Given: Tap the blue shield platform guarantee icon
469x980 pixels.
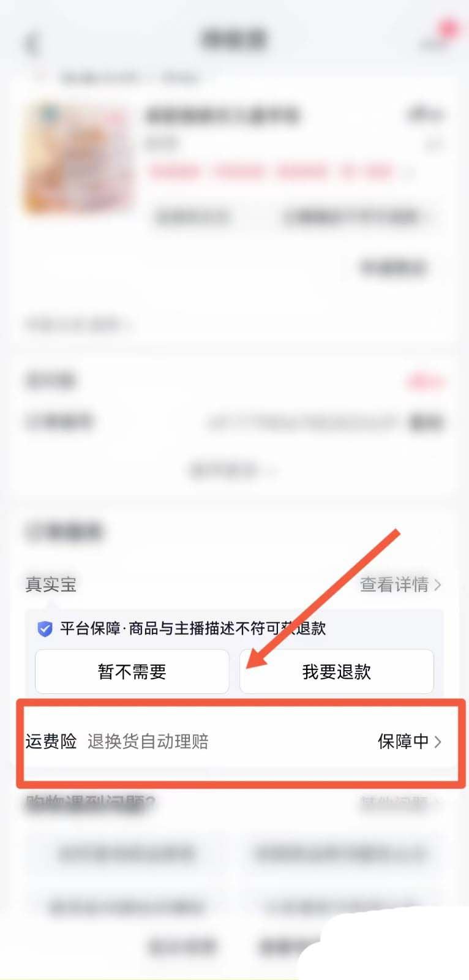Looking at the screenshot, I should pos(45,628).
